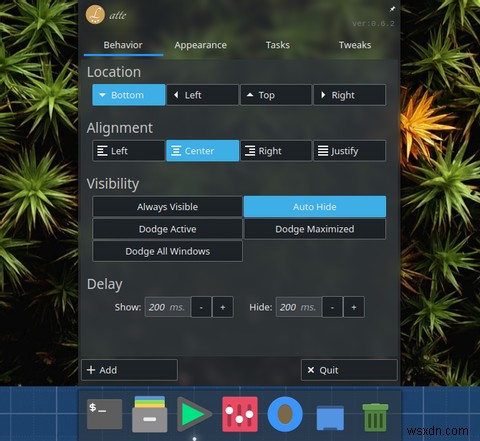
Task: Align dock to the Left
Action: pos(129,151)
